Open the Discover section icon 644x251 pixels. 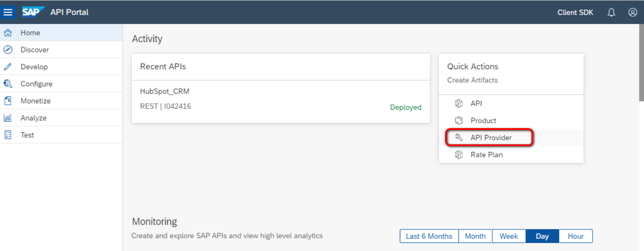pyautogui.click(x=8, y=49)
